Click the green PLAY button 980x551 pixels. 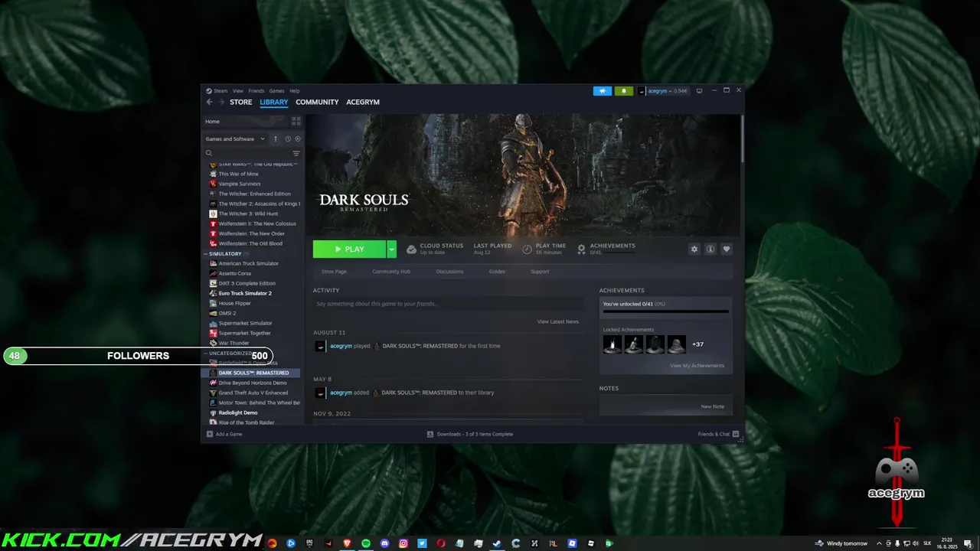[350, 249]
